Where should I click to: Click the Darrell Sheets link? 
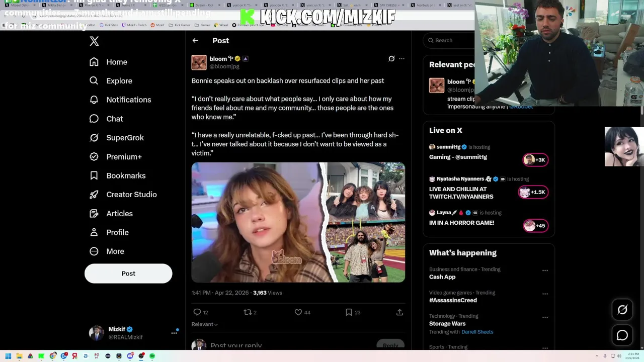[x=477, y=332]
